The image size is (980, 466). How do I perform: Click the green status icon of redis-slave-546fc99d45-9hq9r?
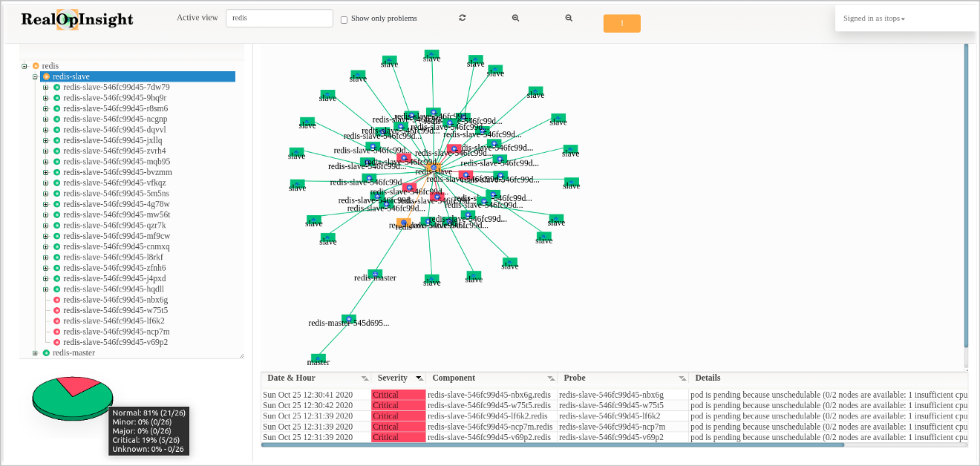tap(56, 98)
